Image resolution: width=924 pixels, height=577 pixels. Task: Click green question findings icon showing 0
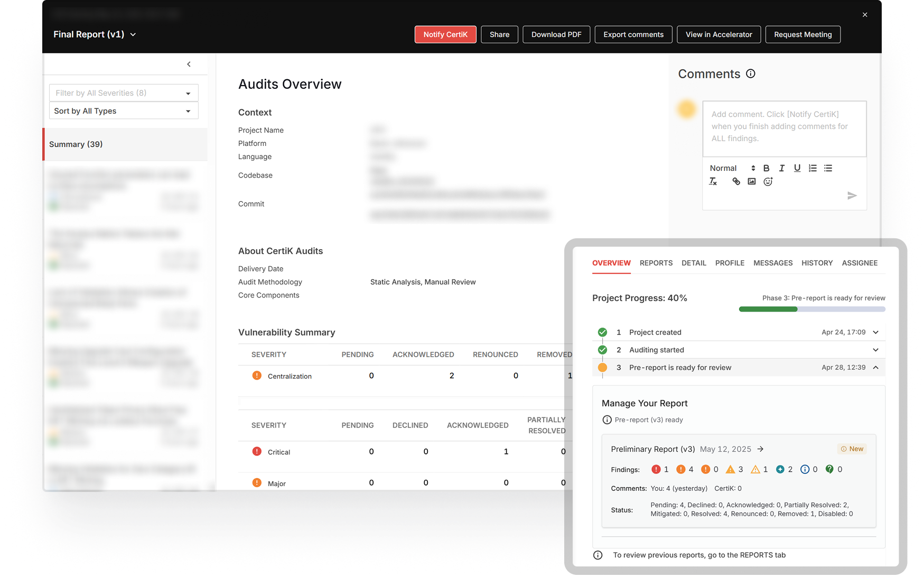(x=829, y=469)
